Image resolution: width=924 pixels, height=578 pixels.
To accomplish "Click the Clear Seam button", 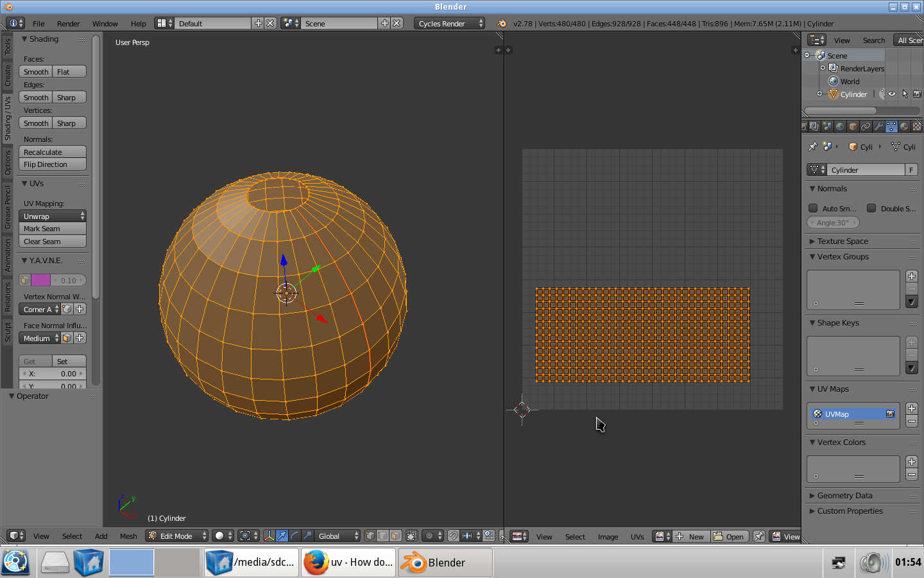I will coord(53,241).
